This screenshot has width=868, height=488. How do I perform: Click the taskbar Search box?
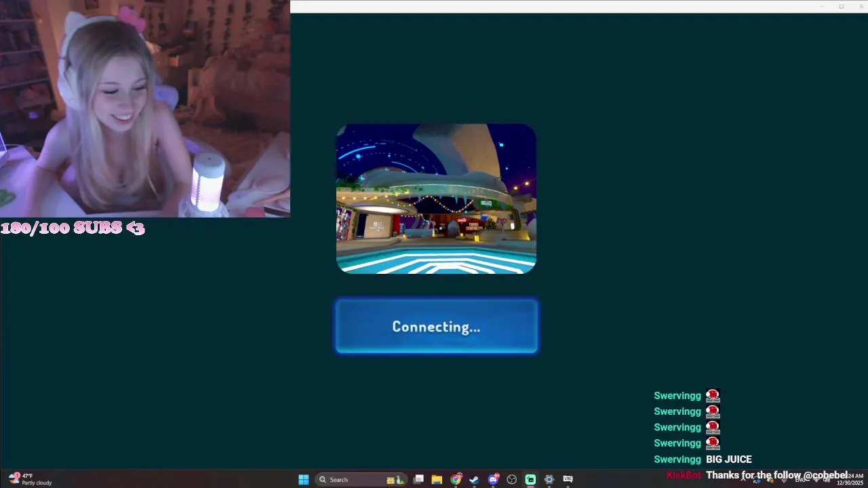point(361,480)
